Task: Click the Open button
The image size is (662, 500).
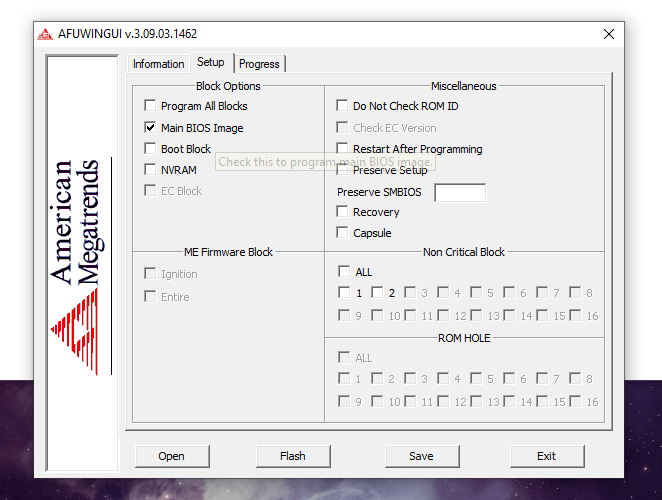Action: pyautogui.click(x=172, y=456)
